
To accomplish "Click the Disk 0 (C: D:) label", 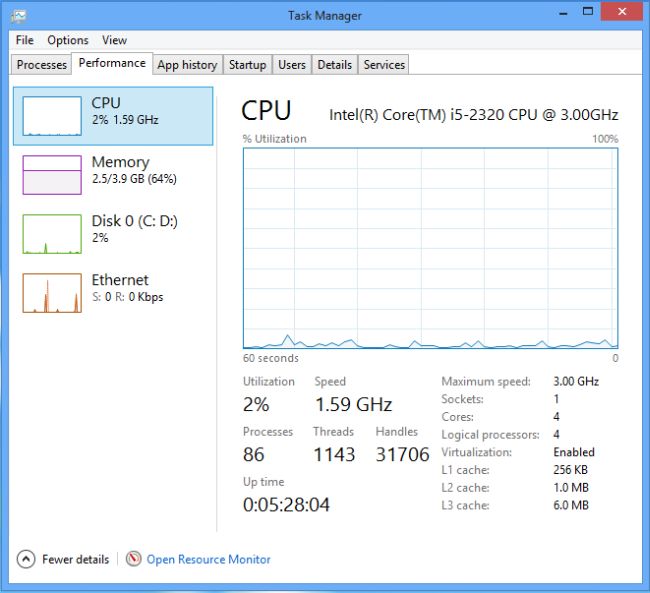I will [x=134, y=221].
